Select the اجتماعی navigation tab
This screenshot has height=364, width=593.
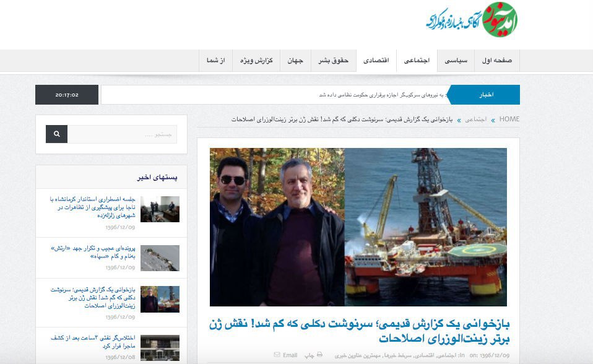coord(417,61)
